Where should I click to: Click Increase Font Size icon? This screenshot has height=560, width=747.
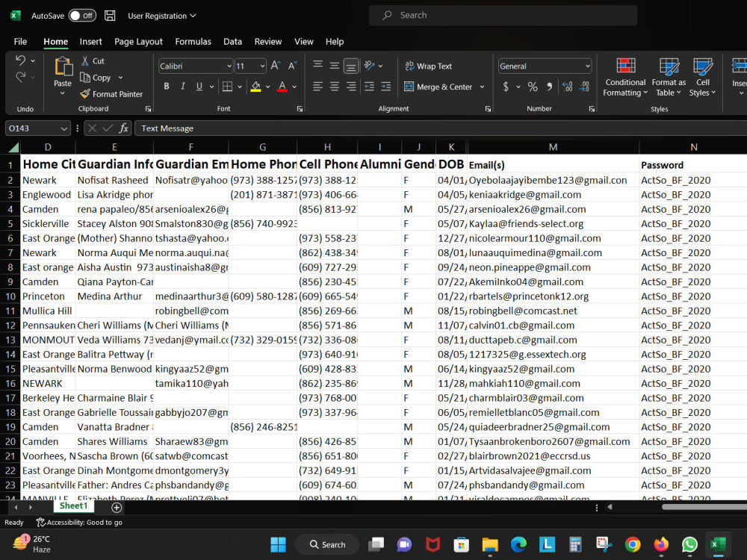[x=276, y=66]
